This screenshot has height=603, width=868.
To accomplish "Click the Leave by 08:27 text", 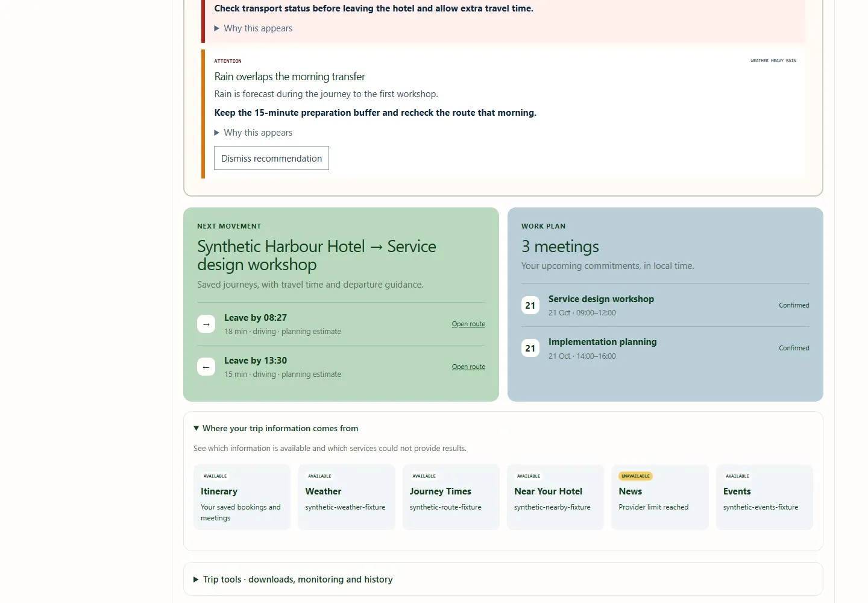I will (x=256, y=318).
